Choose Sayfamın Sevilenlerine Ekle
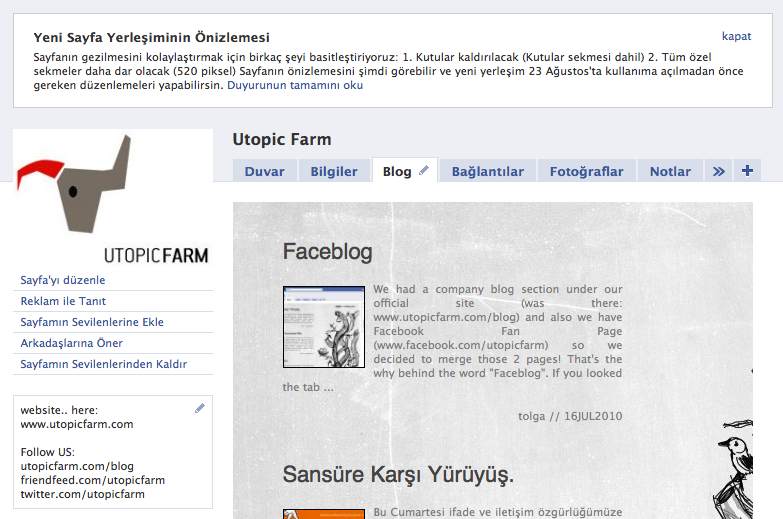Image resolution: width=783 pixels, height=519 pixels. [92, 322]
